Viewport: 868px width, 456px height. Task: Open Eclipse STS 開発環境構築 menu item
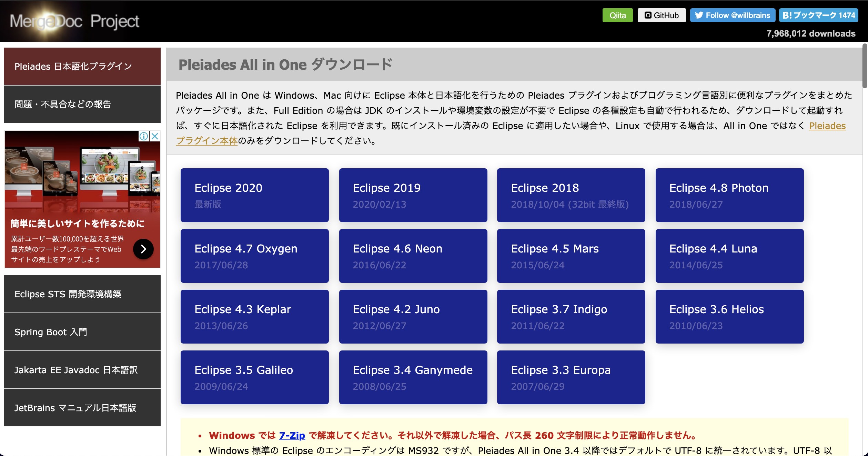tap(82, 294)
